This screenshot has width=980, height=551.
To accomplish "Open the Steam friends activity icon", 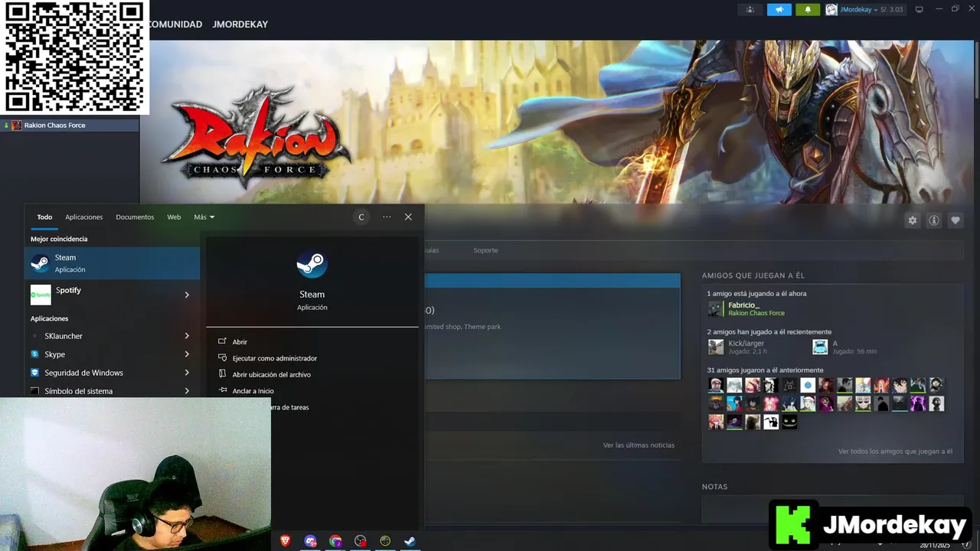I will coord(750,9).
